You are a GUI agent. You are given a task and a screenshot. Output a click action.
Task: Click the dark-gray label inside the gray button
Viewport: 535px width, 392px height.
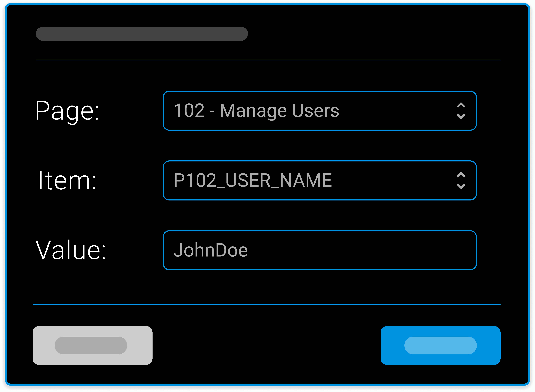tap(91, 345)
